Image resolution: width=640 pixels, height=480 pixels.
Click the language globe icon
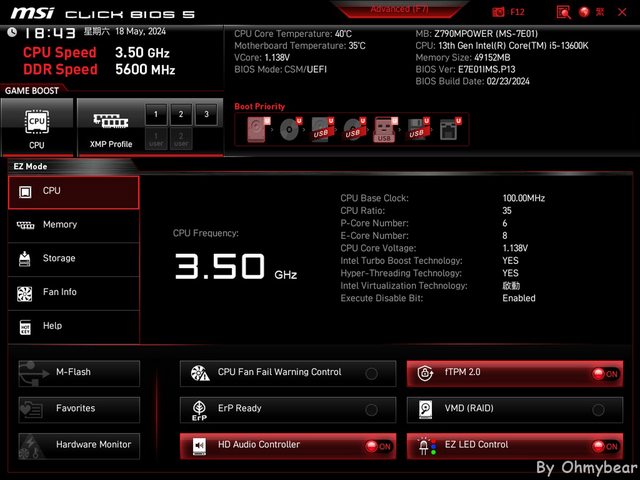tap(585, 13)
